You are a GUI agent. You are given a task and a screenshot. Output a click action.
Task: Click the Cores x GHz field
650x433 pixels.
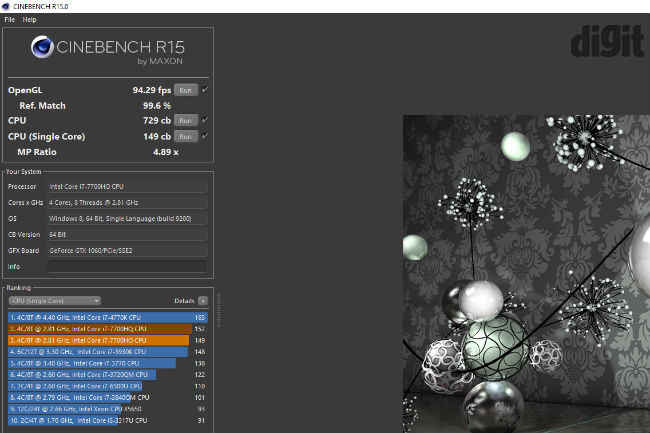[127, 203]
